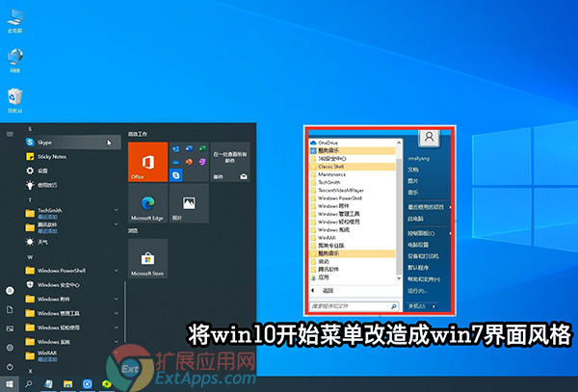Viewport: 578px width, 392px height.
Task: Expand the Windows 轻松使用 chevron in Start
Action: click(117, 327)
